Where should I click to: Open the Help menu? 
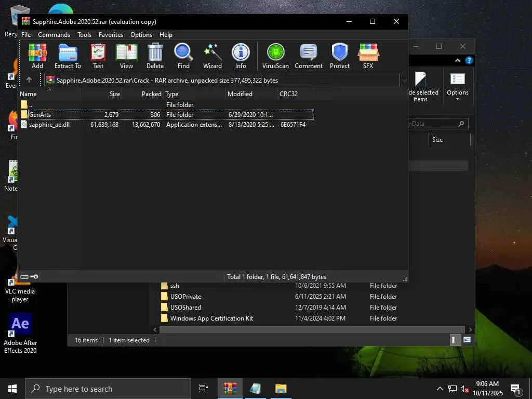click(166, 35)
